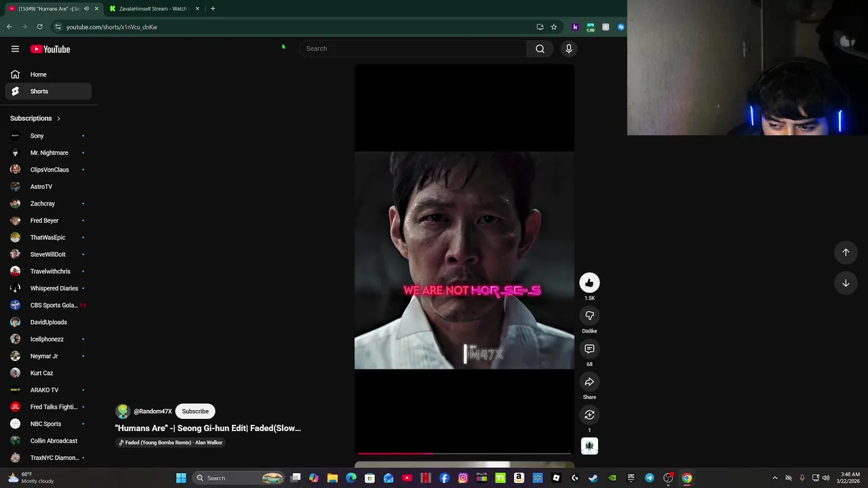Open ThatWasEpic channel

click(x=48, y=237)
